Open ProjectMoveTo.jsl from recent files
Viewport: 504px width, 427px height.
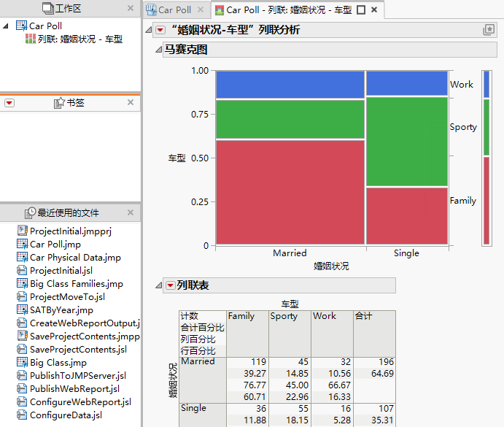pyautogui.click(x=68, y=296)
